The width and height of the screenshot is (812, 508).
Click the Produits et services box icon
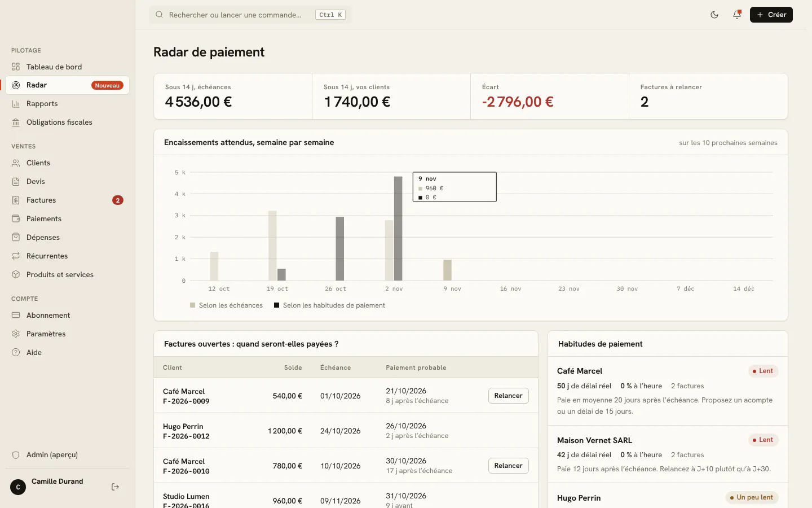coord(16,275)
